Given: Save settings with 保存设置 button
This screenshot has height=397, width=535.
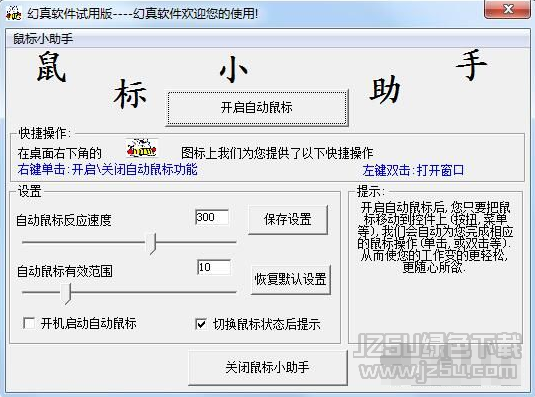Looking at the screenshot, I should (288, 220).
